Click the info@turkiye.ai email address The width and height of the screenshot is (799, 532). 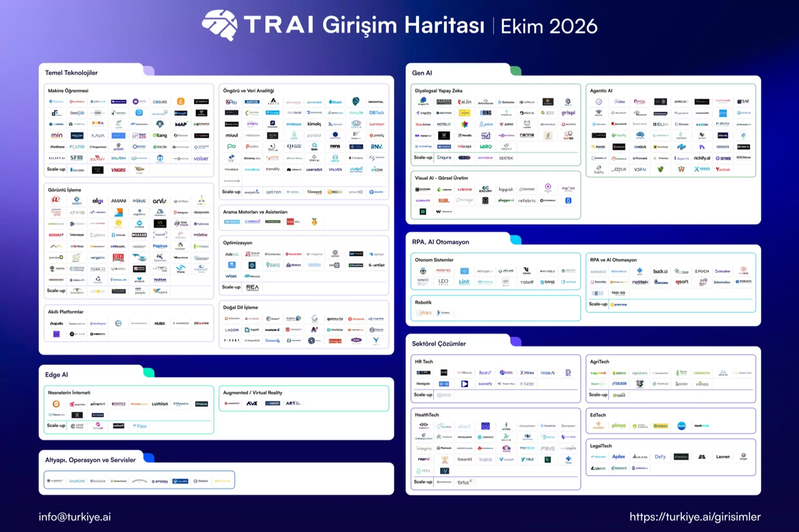coord(75,517)
